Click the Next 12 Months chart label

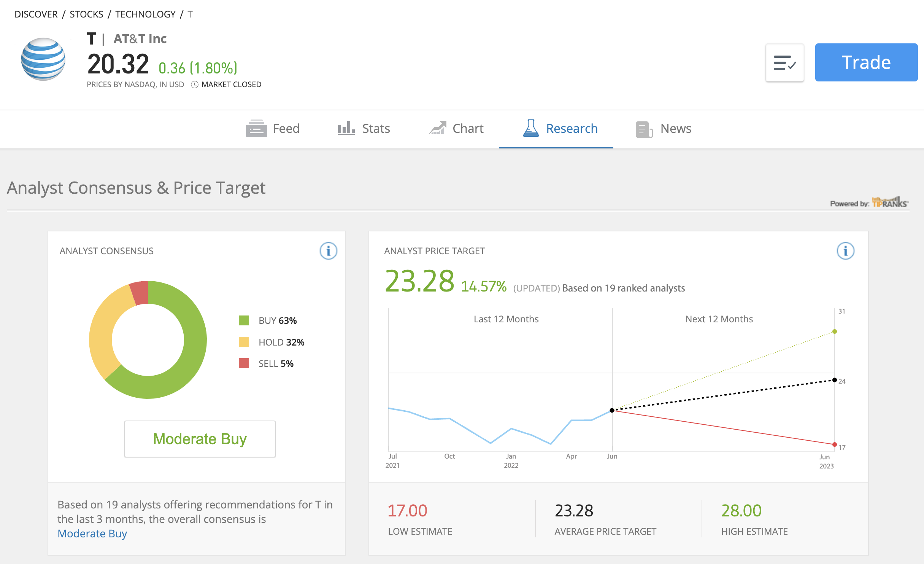coord(719,319)
